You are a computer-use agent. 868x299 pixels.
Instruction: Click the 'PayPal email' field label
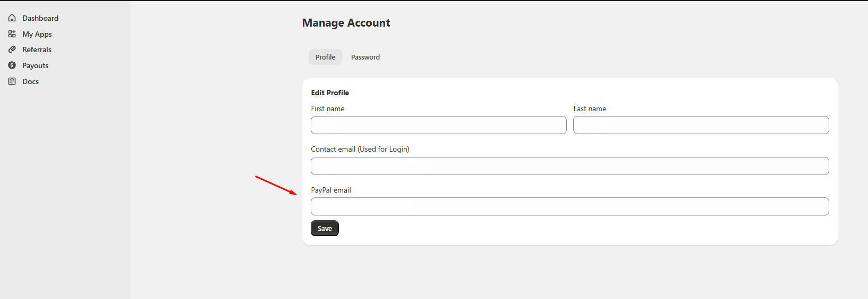[331, 190]
